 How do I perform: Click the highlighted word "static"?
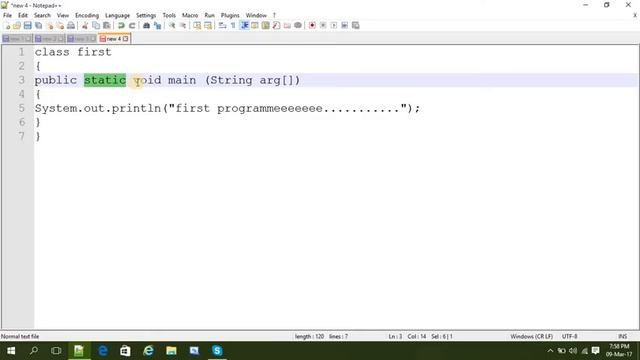(x=105, y=80)
